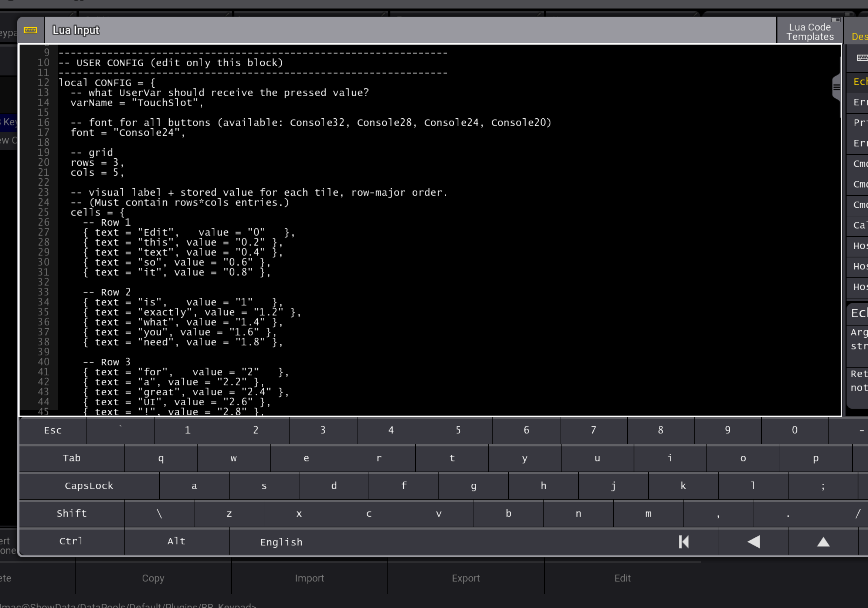
Task: Grab the code editor scrollbar handle
Action: tap(836, 87)
